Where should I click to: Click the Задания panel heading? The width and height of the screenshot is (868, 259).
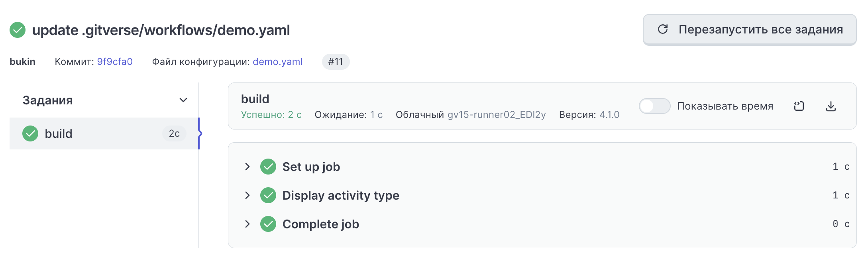[47, 100]
